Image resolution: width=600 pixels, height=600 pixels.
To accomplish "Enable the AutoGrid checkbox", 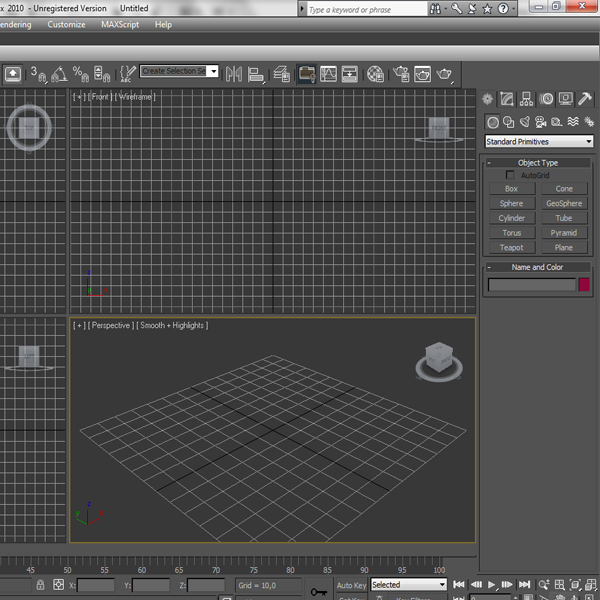I will (511, 175).
